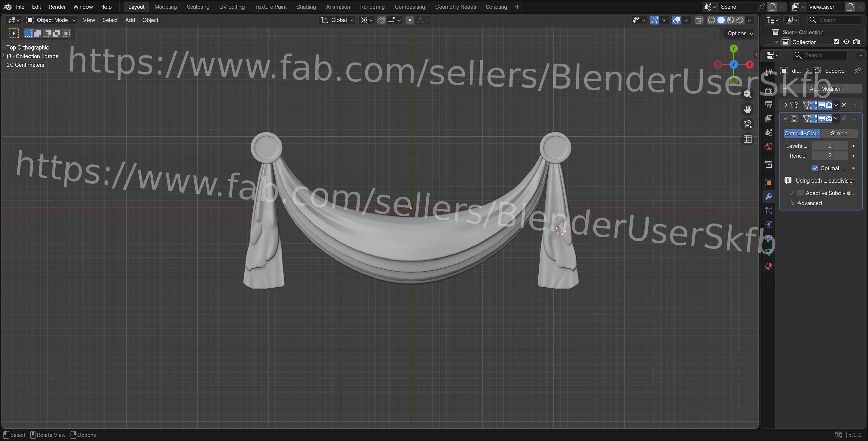Screen dimensions: 868x441
Task: Choose the Set New Selection mode icon
Action: [28, 33]
